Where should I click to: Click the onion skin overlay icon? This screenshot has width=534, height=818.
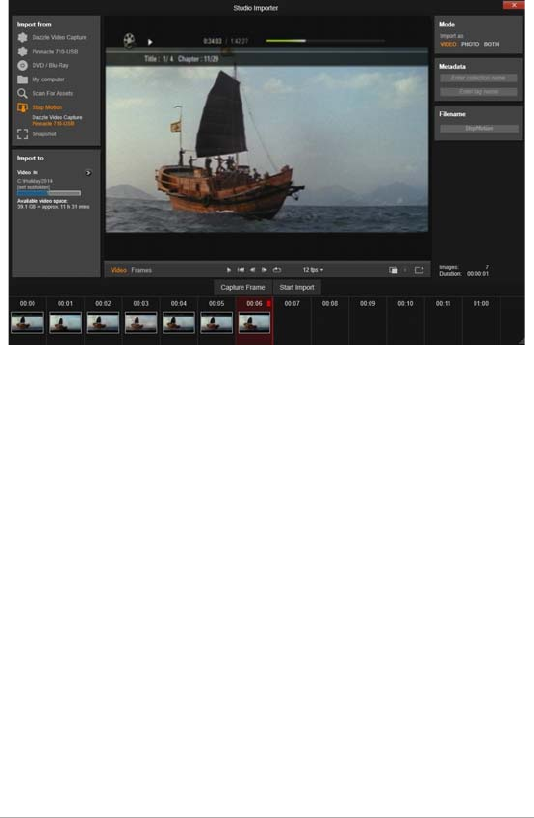(394, 270)
